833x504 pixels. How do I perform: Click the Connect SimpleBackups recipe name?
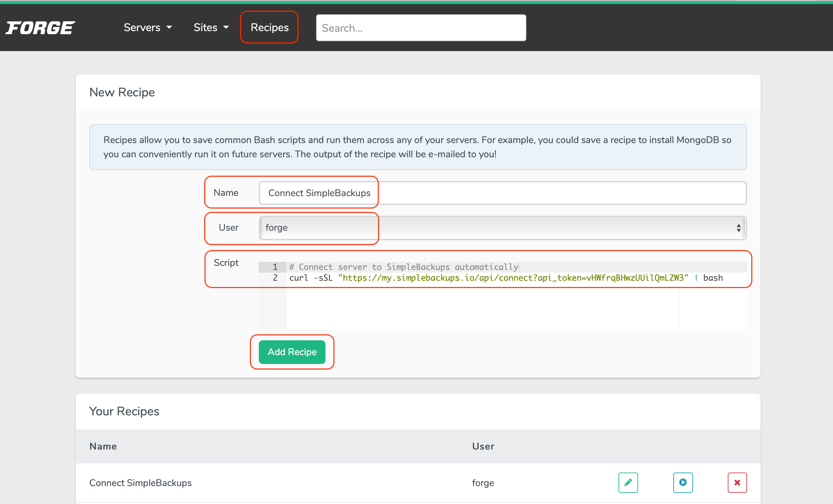coord(140,483)
